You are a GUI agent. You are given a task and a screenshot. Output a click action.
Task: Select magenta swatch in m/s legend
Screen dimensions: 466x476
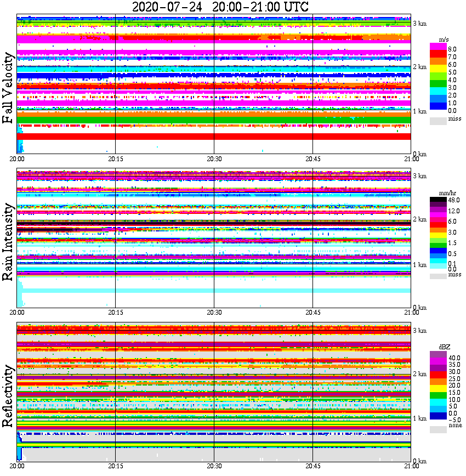coord(438,47)
